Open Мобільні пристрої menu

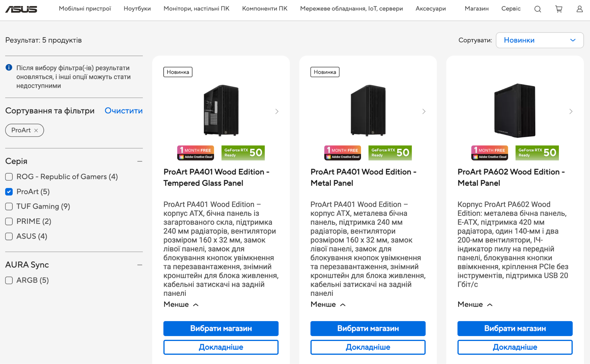[x=85, y=9]
